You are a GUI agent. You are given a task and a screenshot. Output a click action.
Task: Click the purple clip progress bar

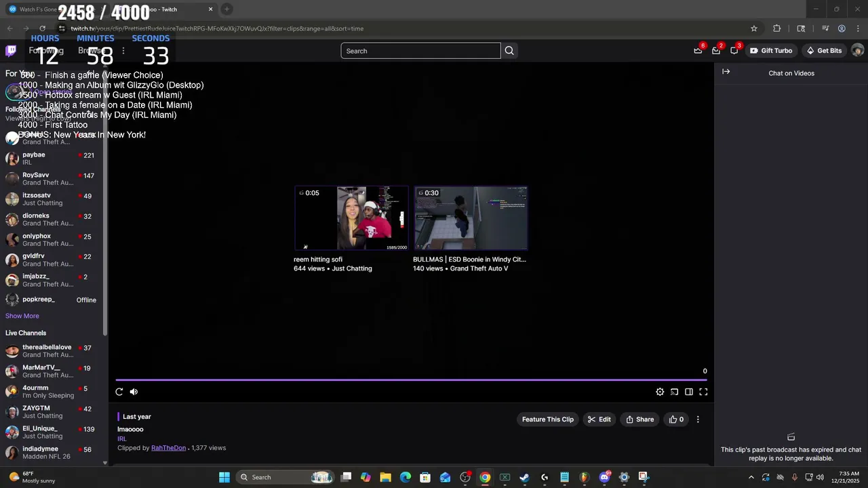click(x=412, y=380)
